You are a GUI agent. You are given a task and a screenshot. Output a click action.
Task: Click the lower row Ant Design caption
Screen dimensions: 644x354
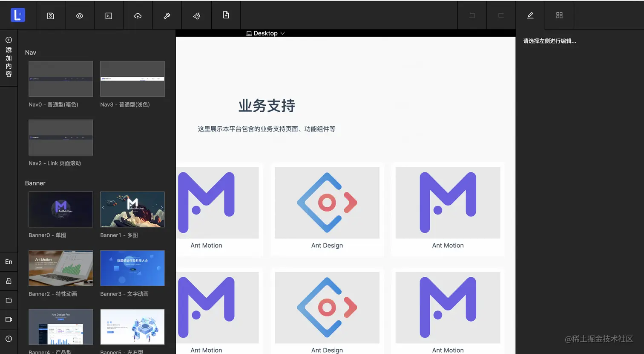tap(327, 350)
